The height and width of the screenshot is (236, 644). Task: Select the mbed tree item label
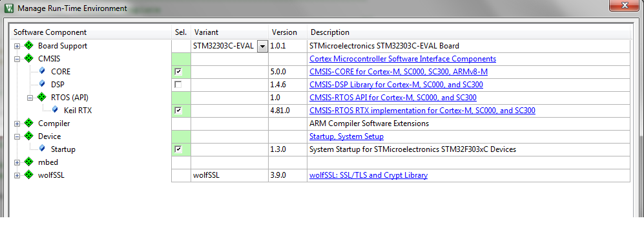[48, 162]
